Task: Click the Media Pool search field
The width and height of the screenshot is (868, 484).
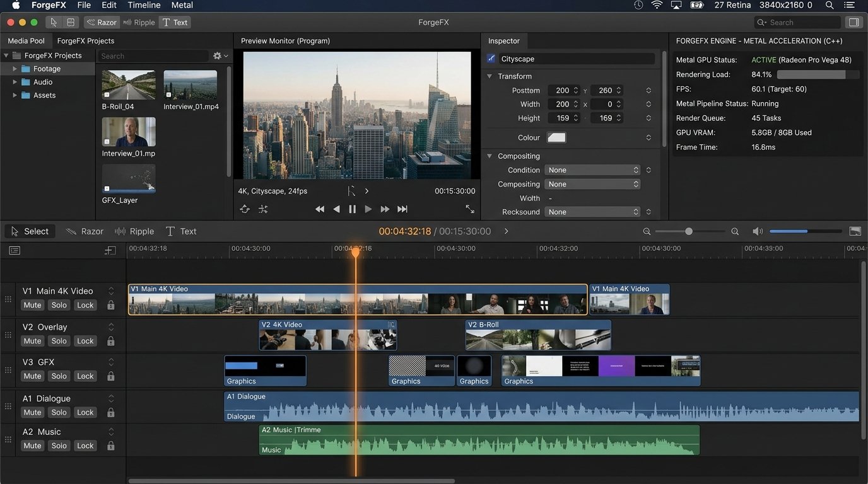Action: pyautogui.click(x=153, y=56)
